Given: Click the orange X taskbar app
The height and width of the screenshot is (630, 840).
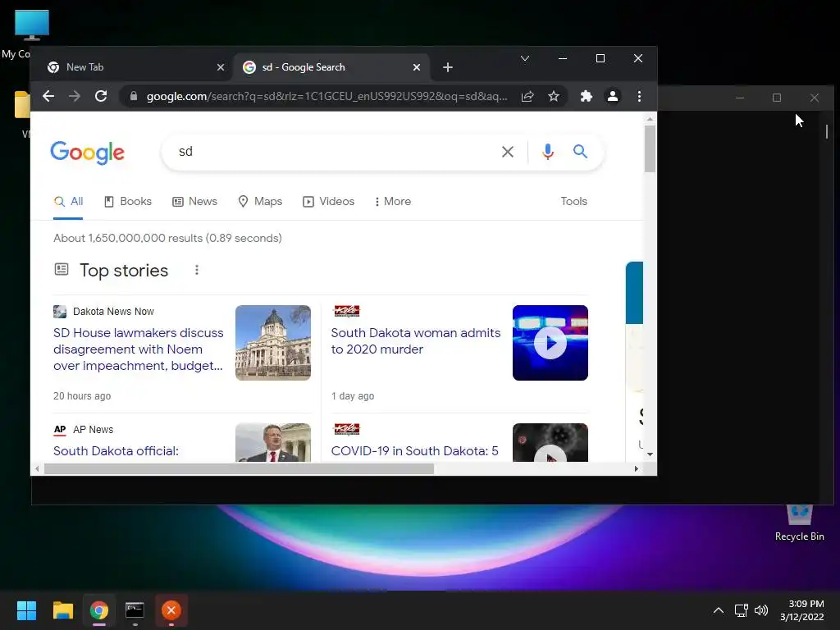Looking at the screenshot, I should [x=171, y=610].
